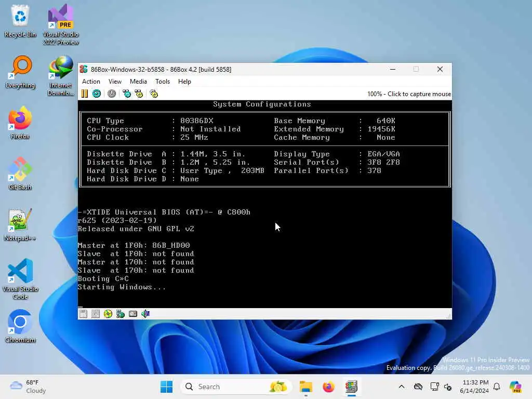Open the notifications bell icon
This screenshot has width=532, height=399.
click(x=497, y=387)
